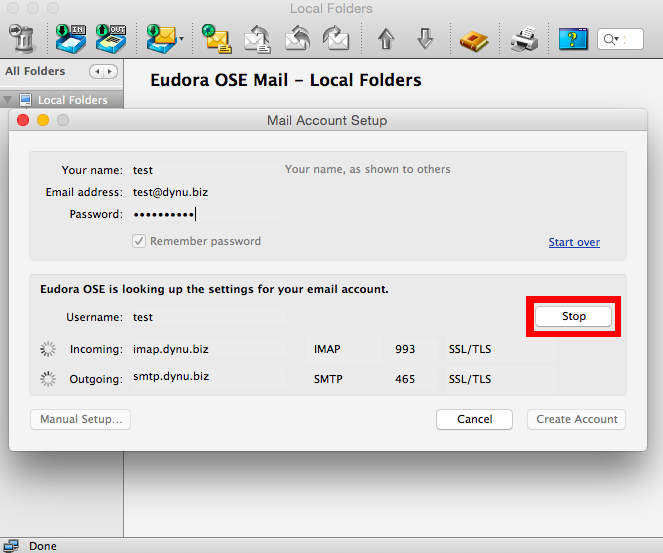This screenshot has height=553, width=663.
Task: Click the Stop button
Action: coord(573,316)
